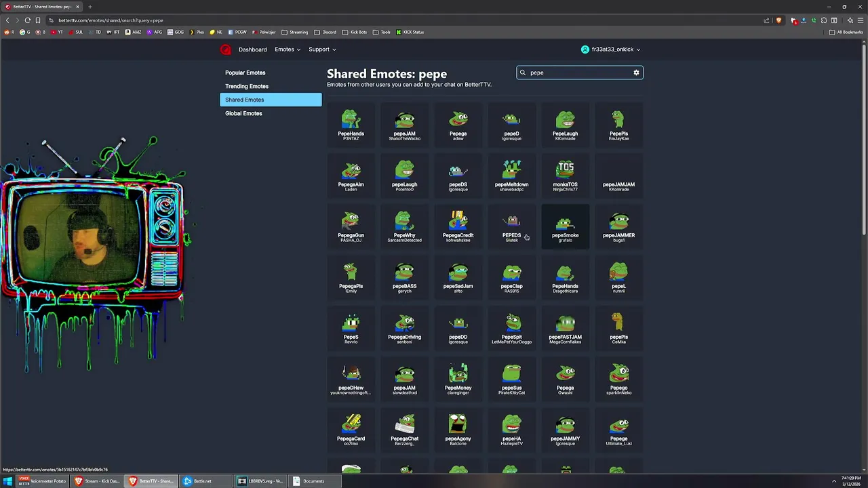Open the KICK Status bookmark
Image resolution: width=868 pixels, height=488 pixels.
pos(410,32)
